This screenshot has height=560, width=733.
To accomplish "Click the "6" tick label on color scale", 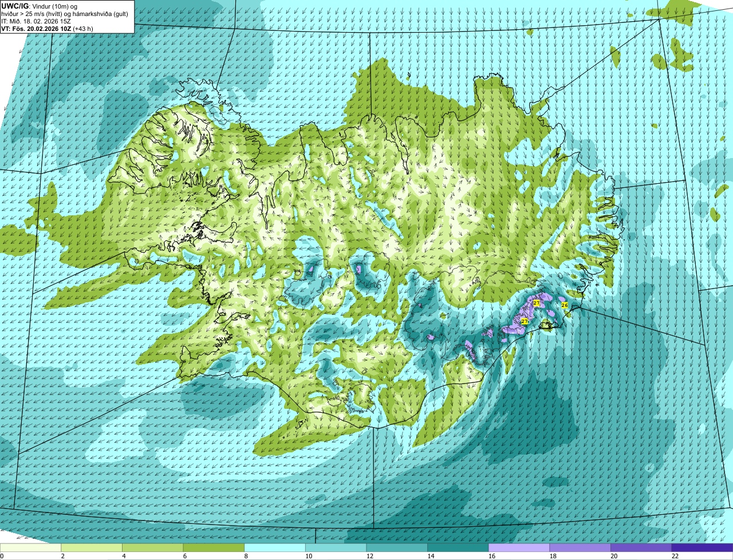I will coord(185,556).
